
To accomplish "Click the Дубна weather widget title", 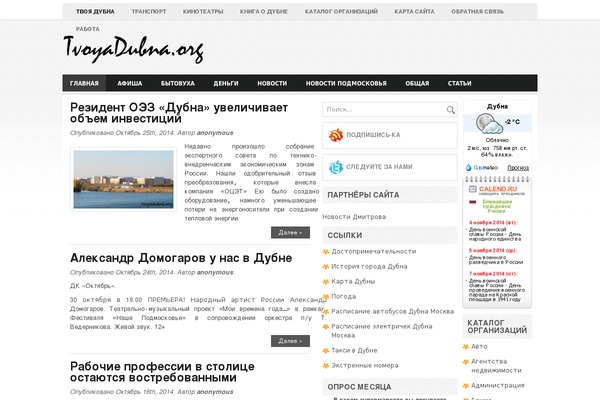I will [x=497, y=107].
